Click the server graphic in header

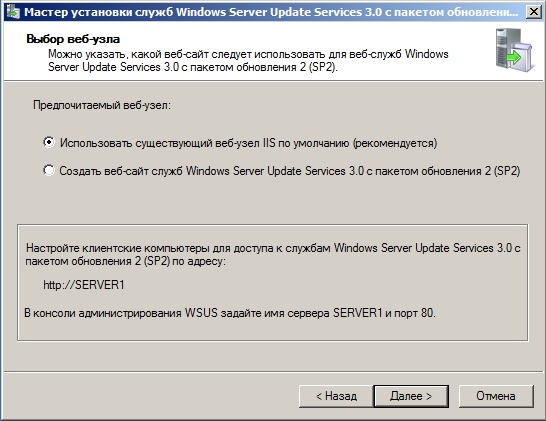click(515, 50)
